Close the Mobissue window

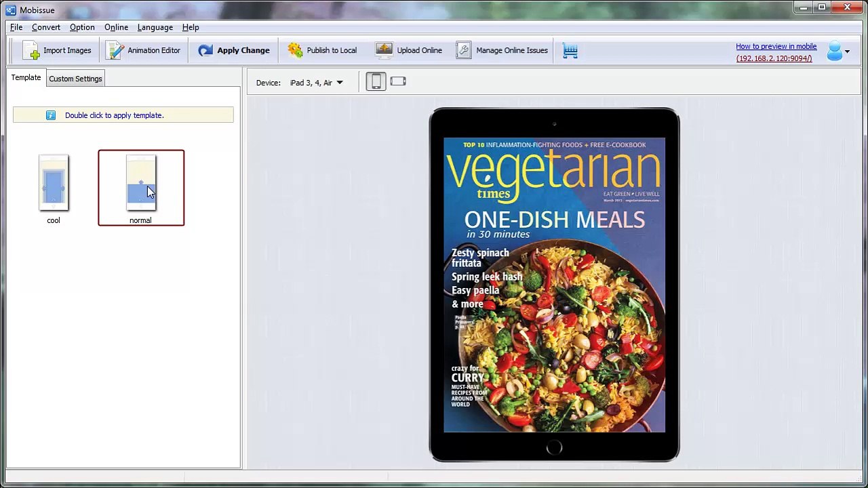[x=848, y=7]
